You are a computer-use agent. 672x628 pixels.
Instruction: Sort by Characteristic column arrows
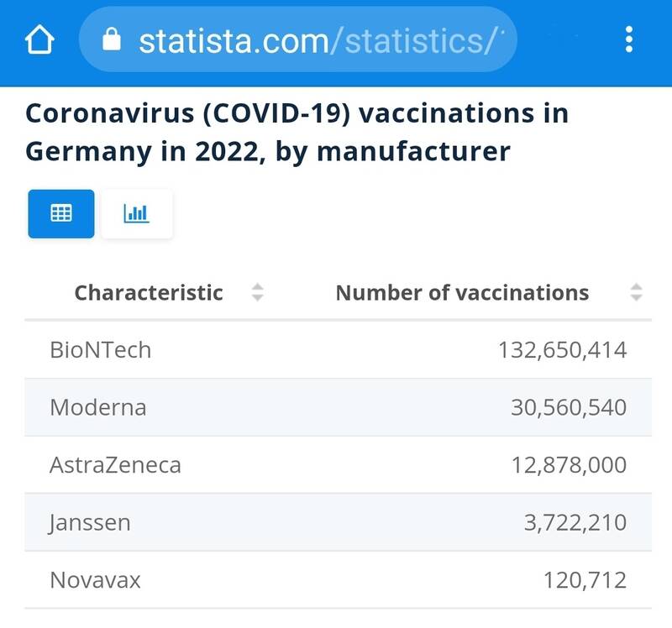(x=258, y=292)
